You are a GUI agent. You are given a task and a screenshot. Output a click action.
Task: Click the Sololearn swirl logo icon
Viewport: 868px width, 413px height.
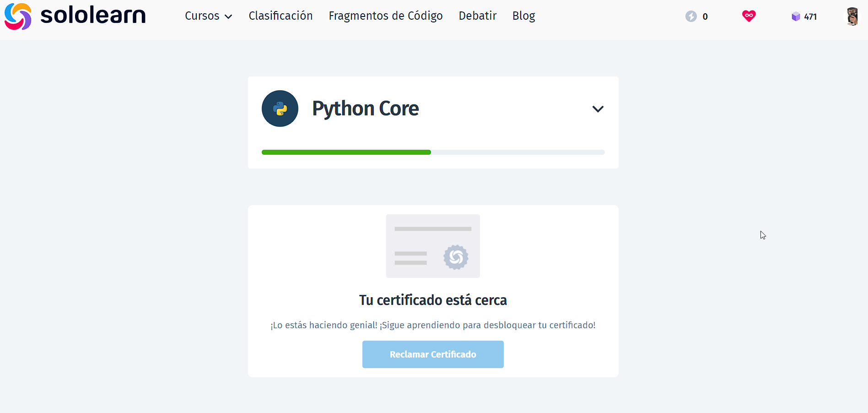(18, 16)
